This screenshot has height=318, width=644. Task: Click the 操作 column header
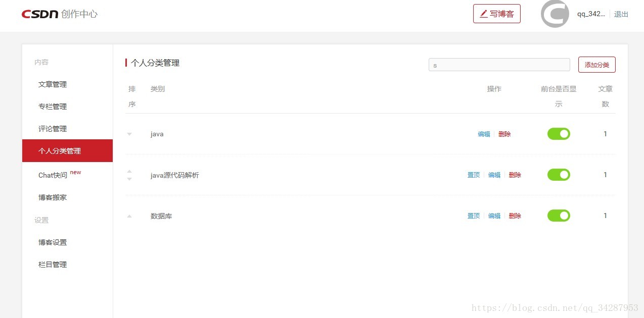coord(494,89)
